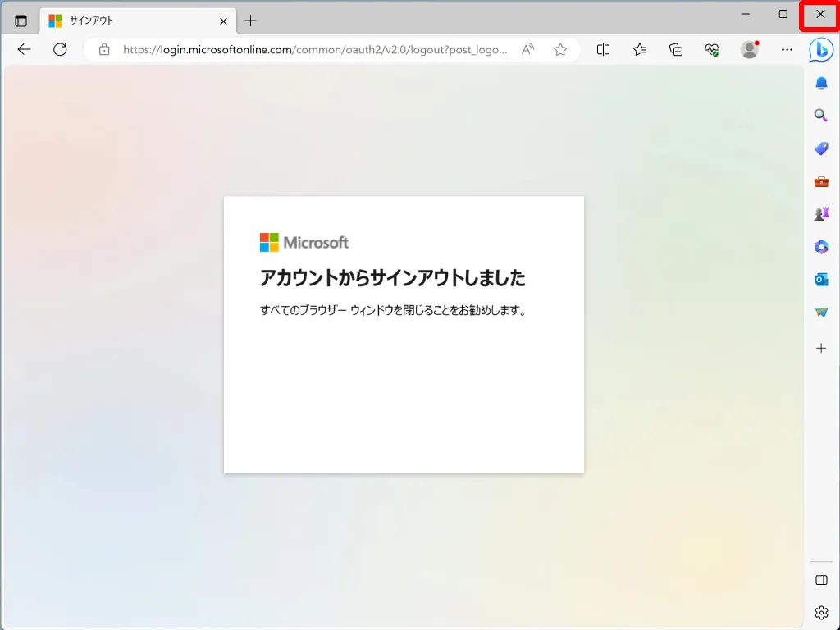Open the Favorites list
The height and width of the screenshot is (630, 840).
pyautogui.click(x=640, y=50)
